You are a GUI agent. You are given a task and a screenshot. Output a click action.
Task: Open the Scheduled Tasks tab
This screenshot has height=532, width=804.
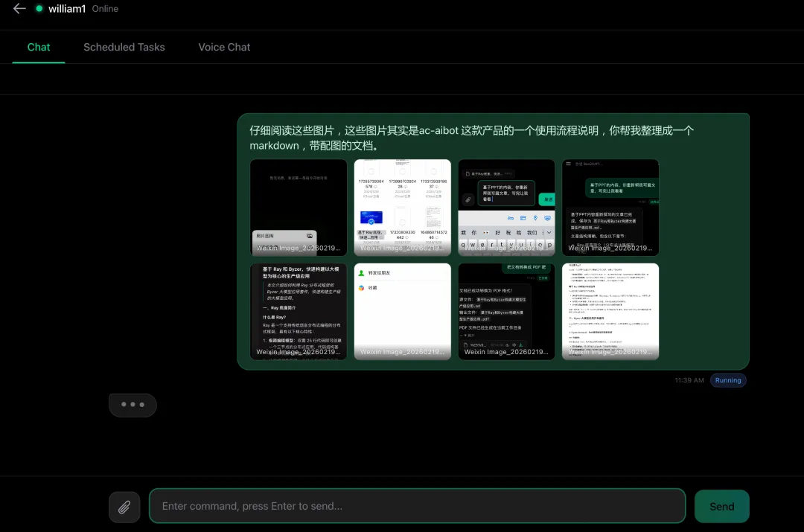pyautogui.click(x=124, y=47)
